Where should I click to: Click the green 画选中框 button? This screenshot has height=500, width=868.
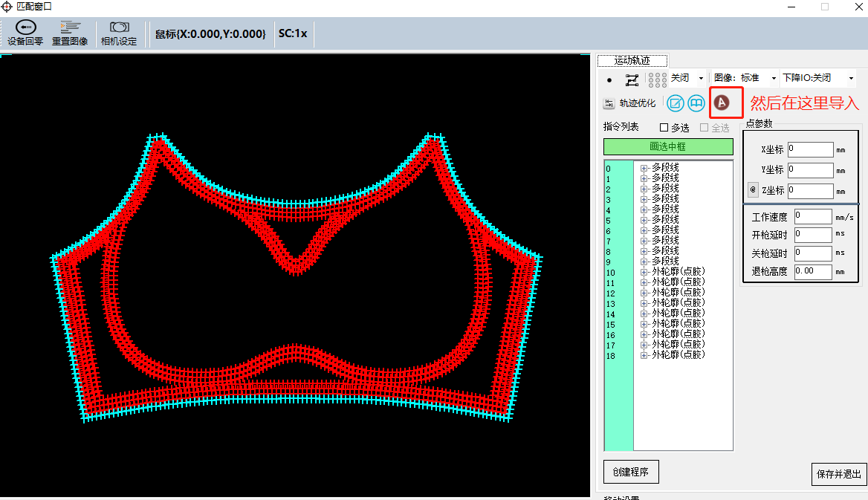point(667,146)
